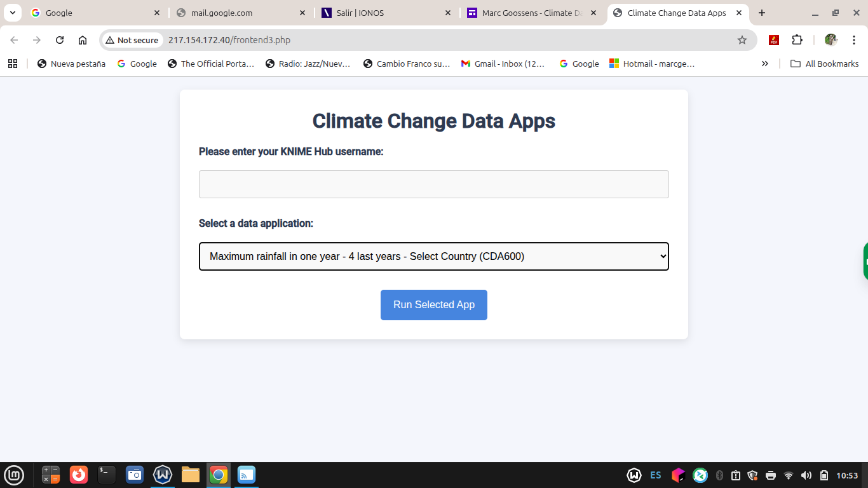The height and width of the screenshot is (488, 868).
Task: Open the data application dropdown
Action: 433,256
